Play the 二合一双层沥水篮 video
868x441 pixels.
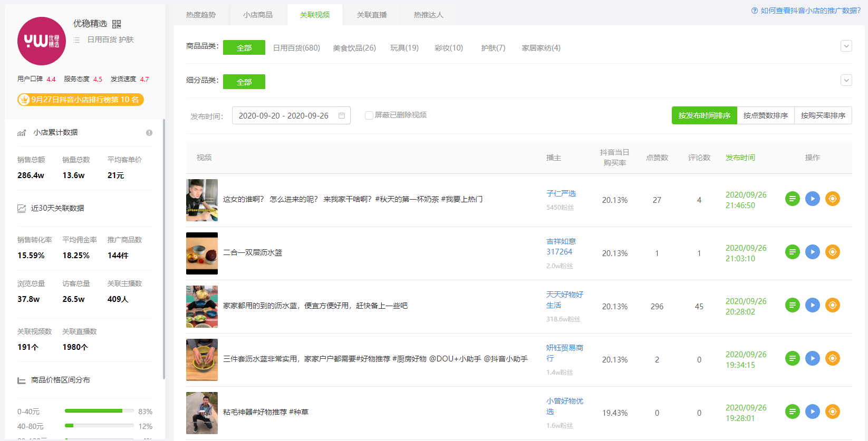click(813, 252)
